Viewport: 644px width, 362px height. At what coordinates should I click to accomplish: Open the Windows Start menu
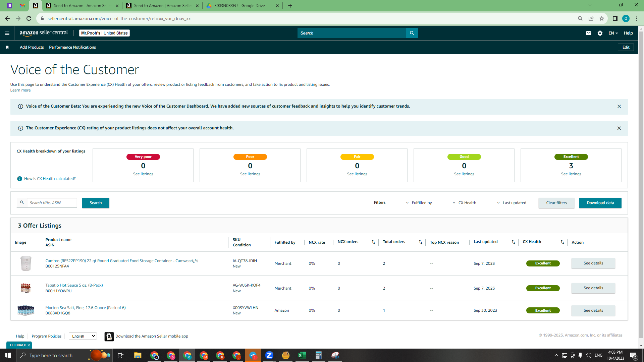point(8,355)
